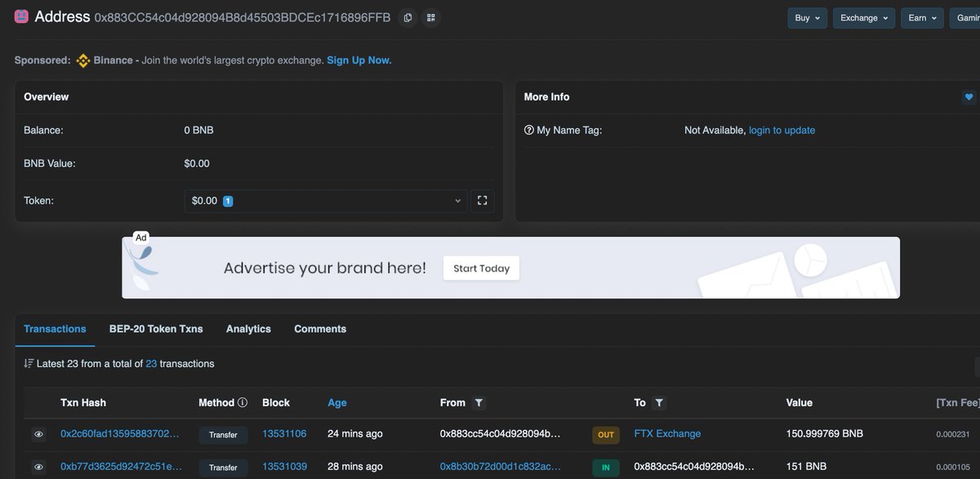The image size is (980, 479).
Task: Click the sort icon beside Latest 23
Action: [29, 363]
